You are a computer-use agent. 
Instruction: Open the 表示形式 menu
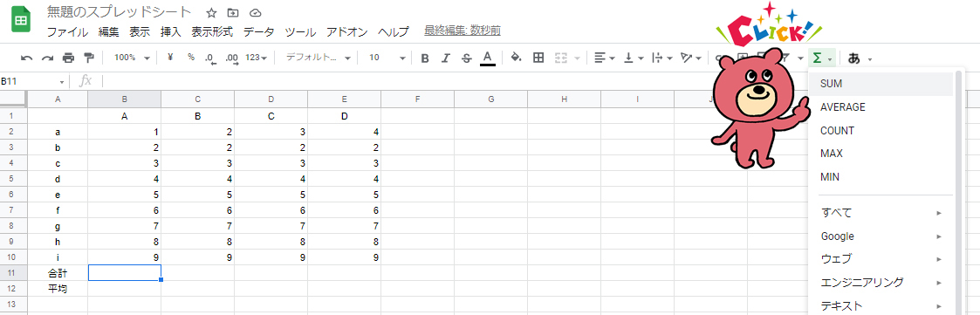tap(212, 32)
